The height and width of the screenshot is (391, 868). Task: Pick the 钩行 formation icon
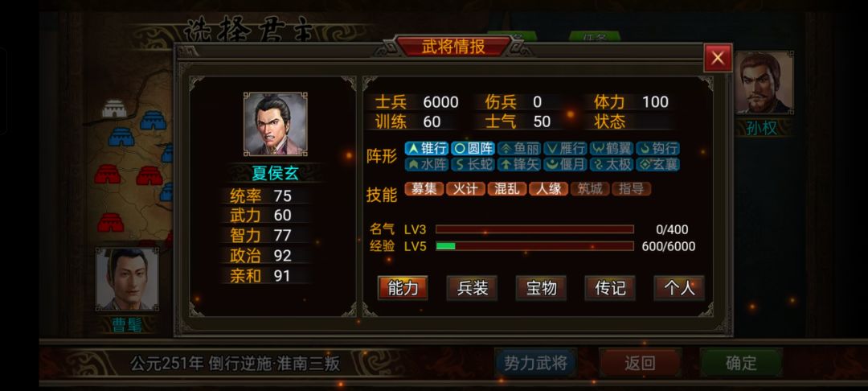pos(657,148)
